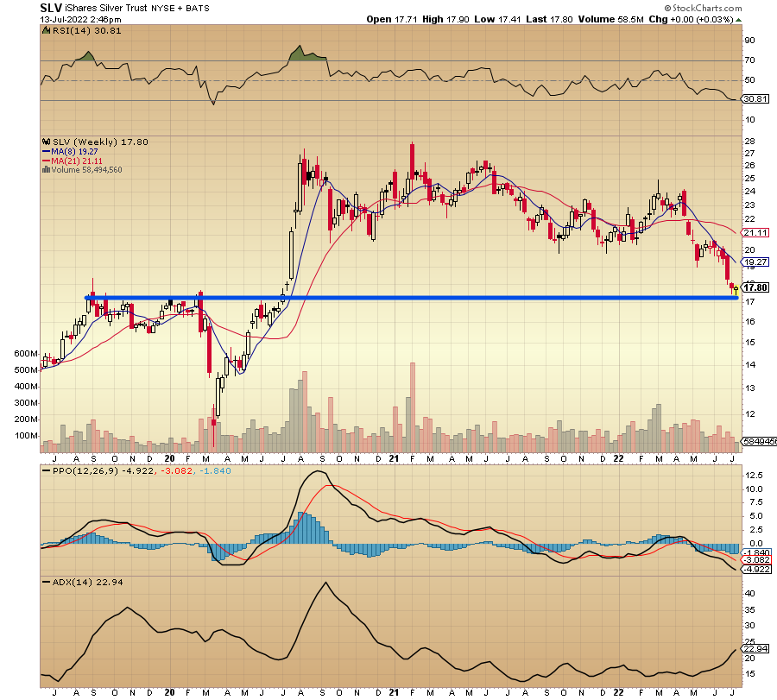Click the Volume 58.5M header value
Image resolution: width=777 pixels, height=700 pixels.
click(x=611, y=19)
